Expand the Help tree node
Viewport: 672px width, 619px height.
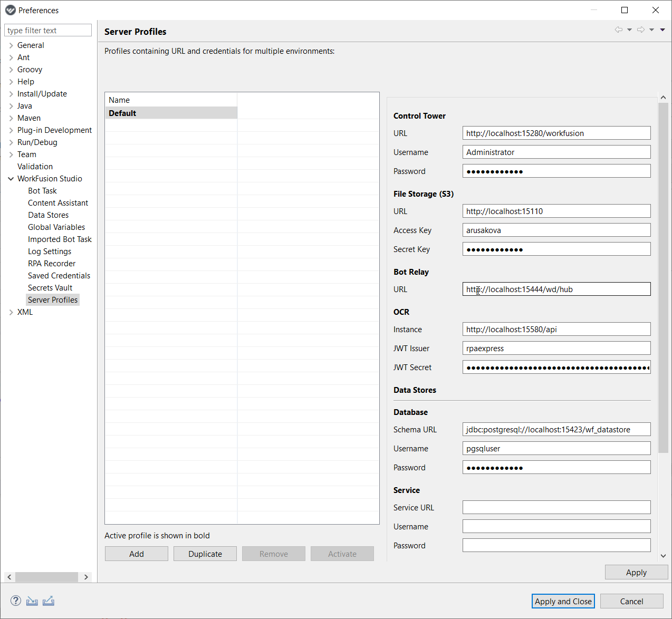pyautogui.click(x=11, y=82)
